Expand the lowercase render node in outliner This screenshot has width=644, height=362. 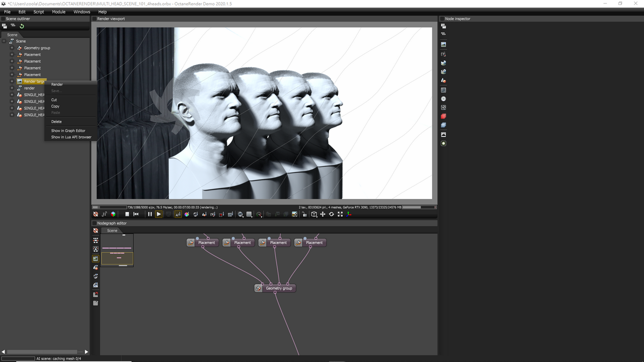click(x=12, y=88)
